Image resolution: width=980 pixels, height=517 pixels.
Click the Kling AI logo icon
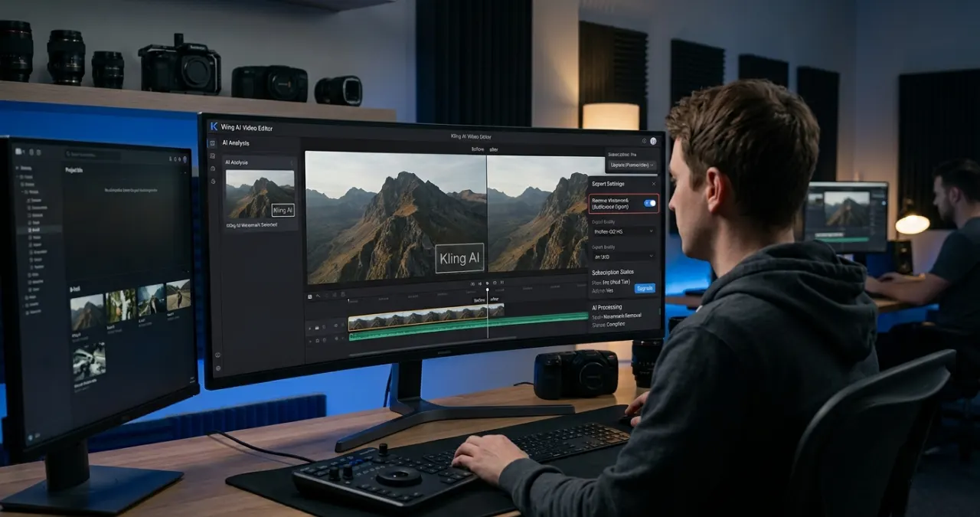214,126
